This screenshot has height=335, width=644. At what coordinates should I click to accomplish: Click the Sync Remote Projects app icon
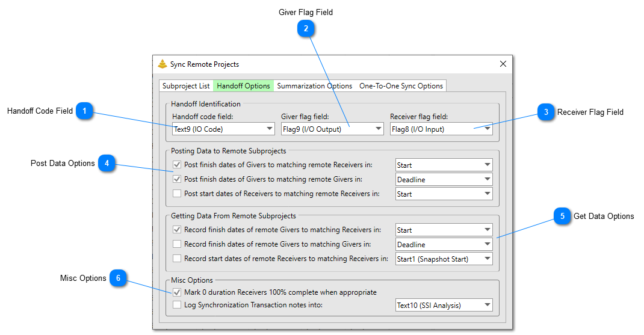[163, 64]
